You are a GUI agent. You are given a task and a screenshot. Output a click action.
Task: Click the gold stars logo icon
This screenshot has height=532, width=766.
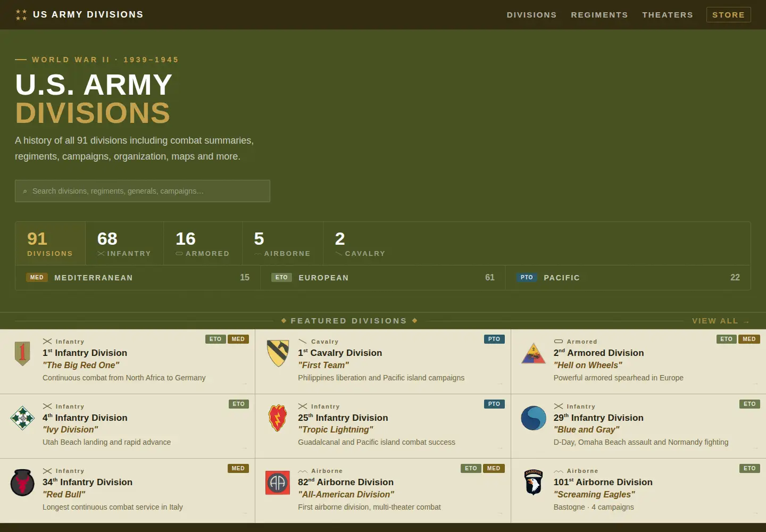[21, 15]
